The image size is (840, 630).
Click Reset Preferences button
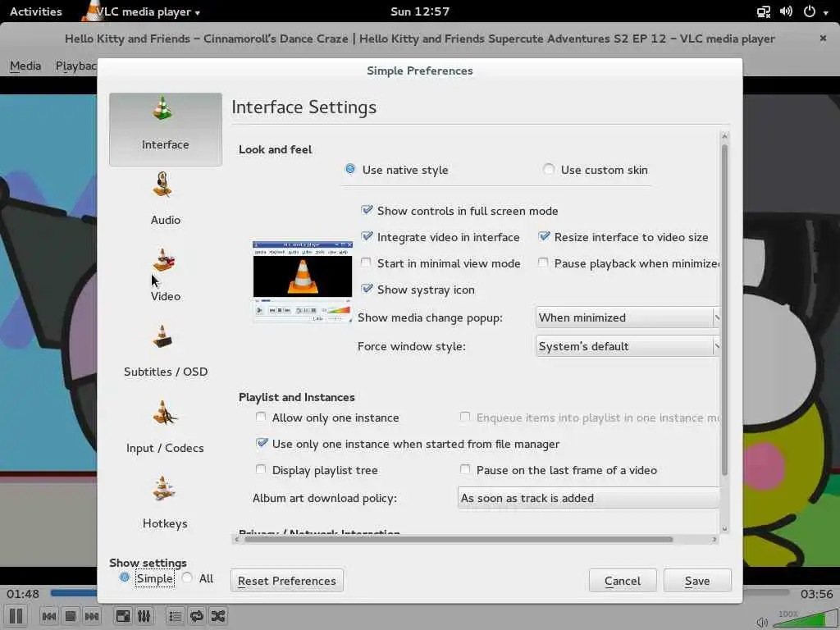point(286,581)
